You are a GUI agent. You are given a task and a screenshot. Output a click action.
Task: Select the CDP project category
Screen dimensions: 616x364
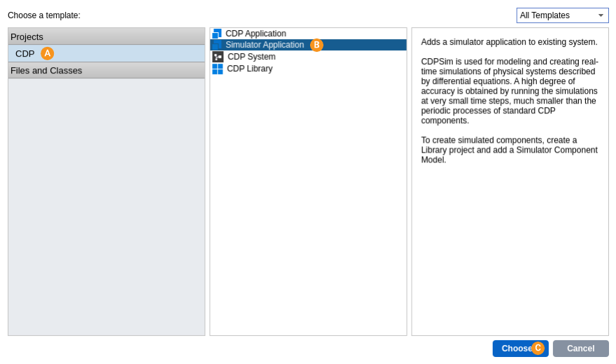pyautogui.click(x=25, y=53)
